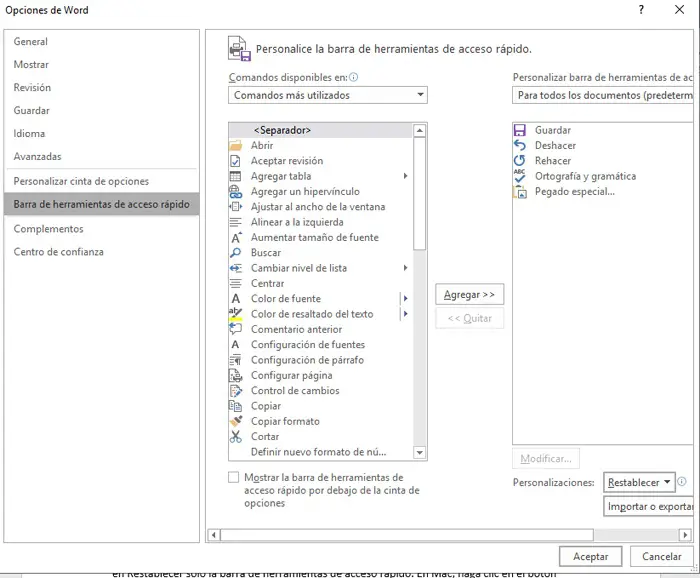
Task: Click the Comentario anterior icon
Action: click(235, 329)
